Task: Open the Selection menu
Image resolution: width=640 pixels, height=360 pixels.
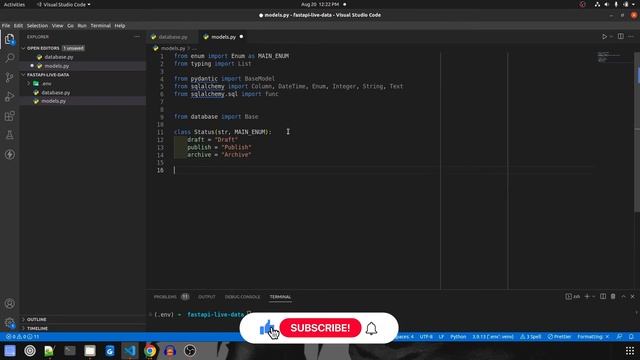Action: (x=37, y=25)
